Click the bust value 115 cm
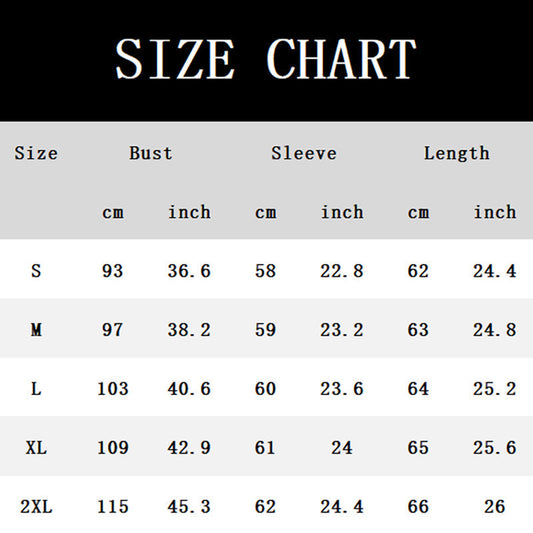Screen dimensions: 533x533 [113, 506]
